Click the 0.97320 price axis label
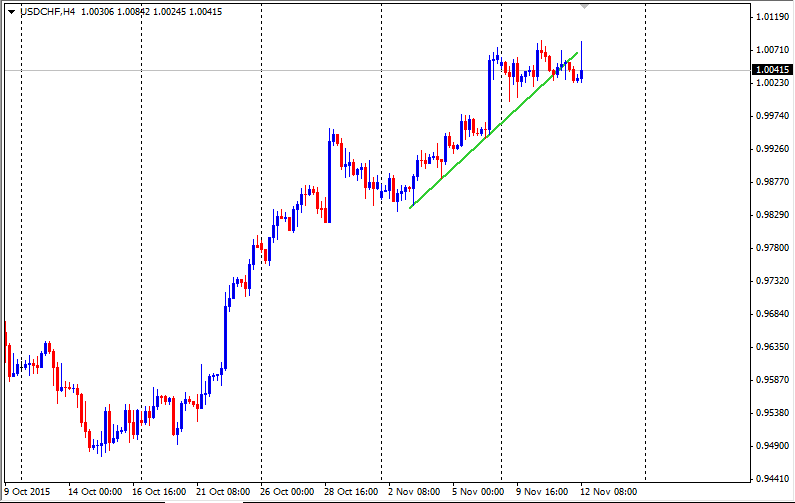 point(773,280)
